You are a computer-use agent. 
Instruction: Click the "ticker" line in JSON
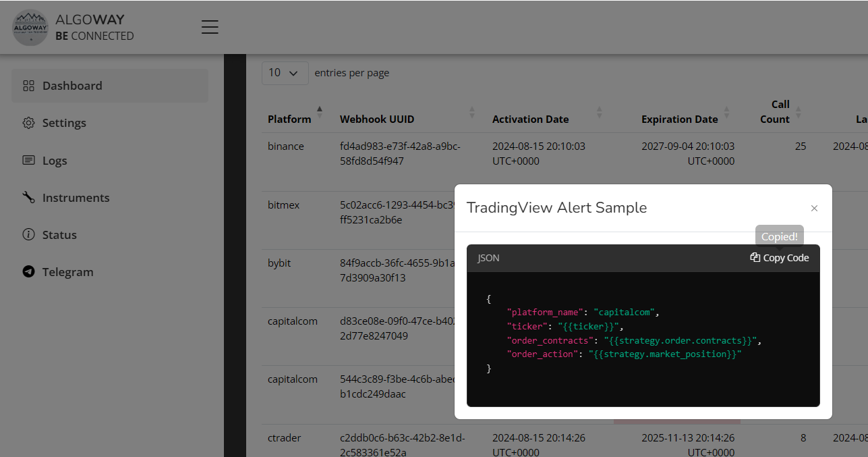[x=567, y=327]
